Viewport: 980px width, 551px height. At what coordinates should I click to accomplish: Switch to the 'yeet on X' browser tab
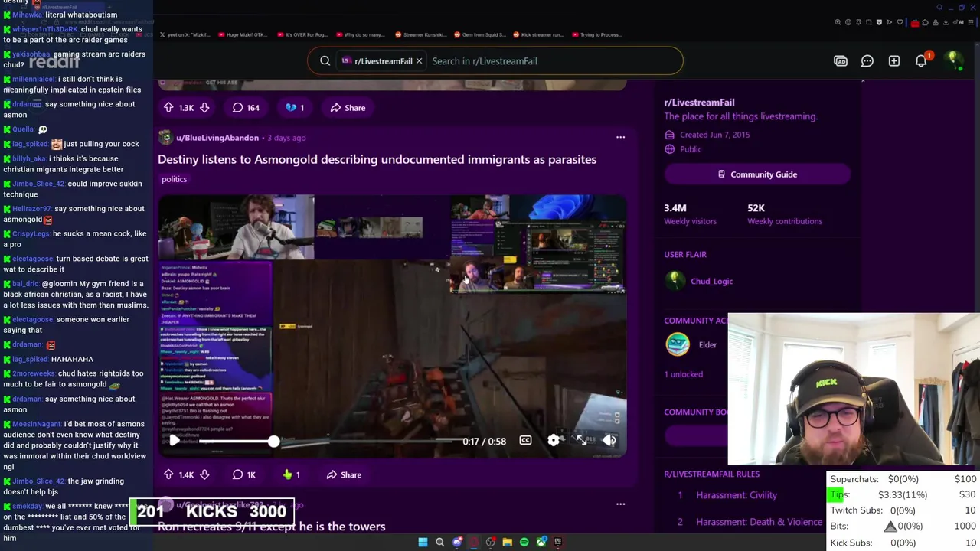(x=185, y=34)
